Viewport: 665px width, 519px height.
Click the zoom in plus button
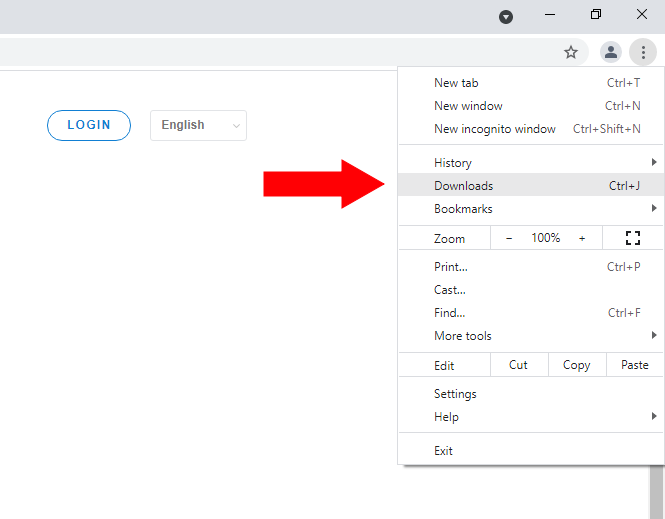pyautogui.click(x=582, y=238)
